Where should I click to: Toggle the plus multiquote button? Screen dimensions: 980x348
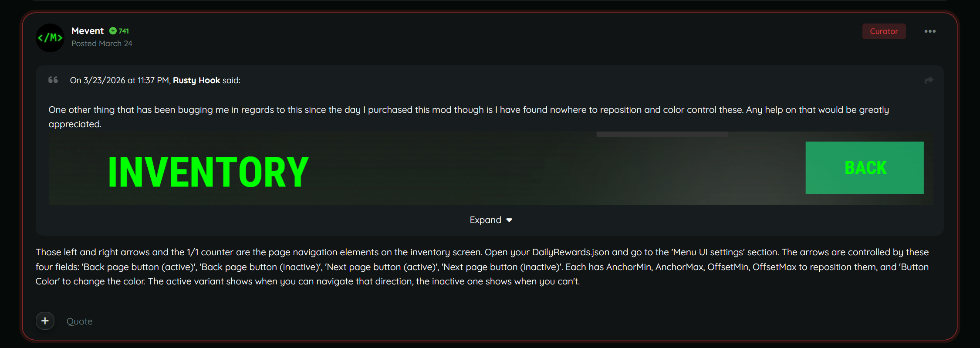(45, 321)
